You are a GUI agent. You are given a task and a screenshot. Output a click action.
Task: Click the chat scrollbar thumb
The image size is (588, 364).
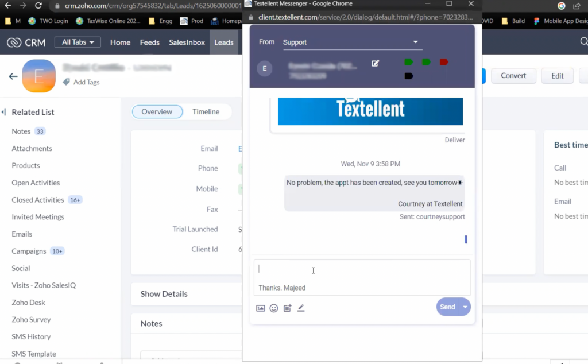pyautogui.click(x=466, y=239)
